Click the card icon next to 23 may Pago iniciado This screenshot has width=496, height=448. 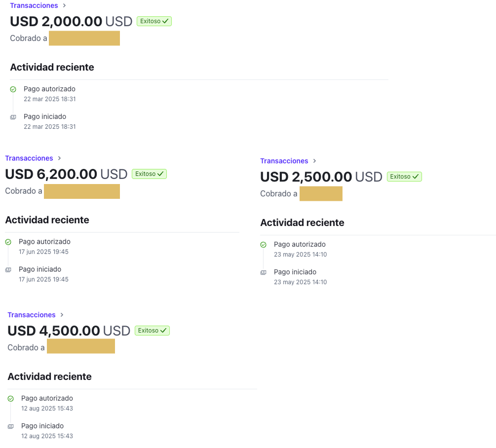[x=263, y=272]
